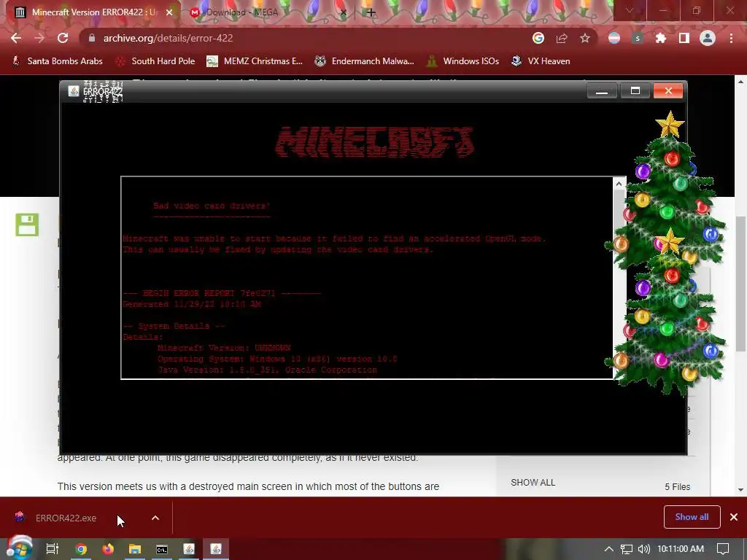Click the taskbar clock 10:11:00 AM

681,549
